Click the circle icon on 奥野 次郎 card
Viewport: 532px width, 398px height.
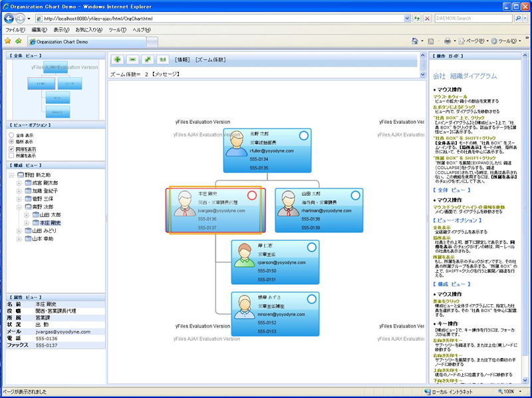pos(303,136)
